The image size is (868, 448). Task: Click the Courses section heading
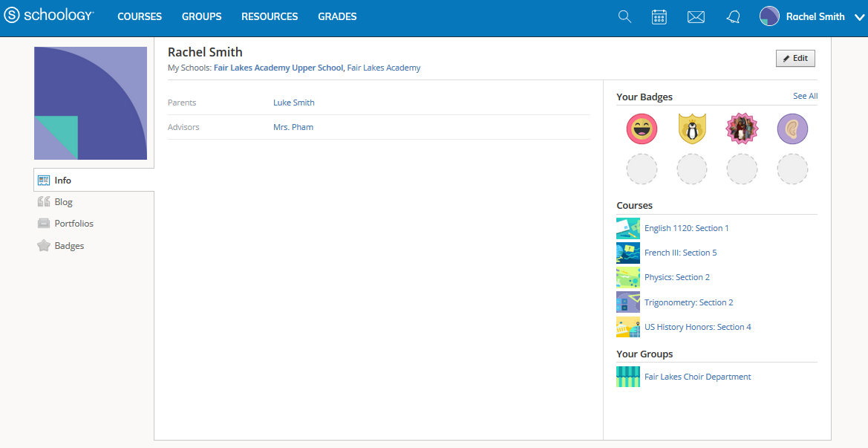pos(634,206)
